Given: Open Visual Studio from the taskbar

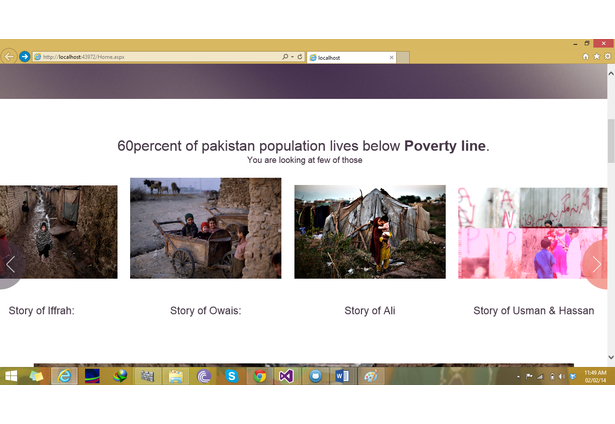Looking at the screenshot, I should pyautogui.click(x=286, y=376).
